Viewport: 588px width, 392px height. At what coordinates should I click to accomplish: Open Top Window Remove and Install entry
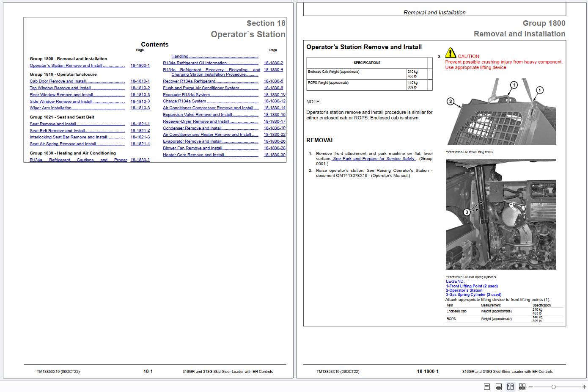pyautogui.click(x=60, y=88)
